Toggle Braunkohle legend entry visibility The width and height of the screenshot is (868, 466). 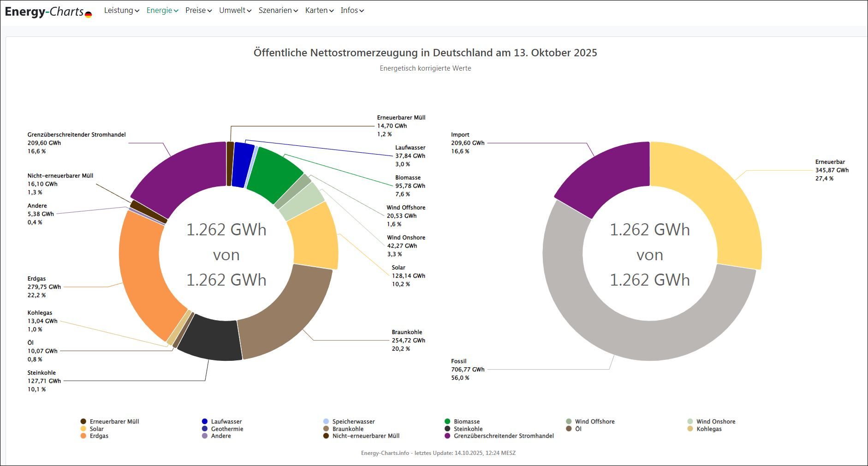coord(348,429)
